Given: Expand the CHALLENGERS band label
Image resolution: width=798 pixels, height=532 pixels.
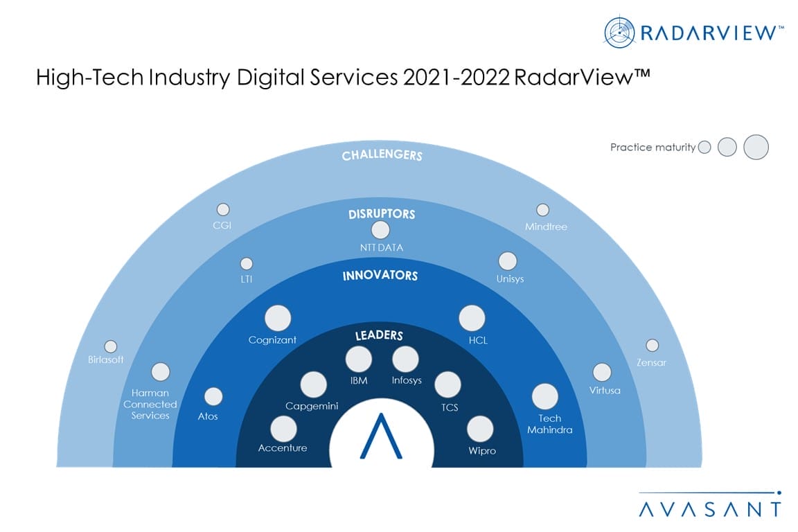Looking at the screenshot, I should coord(382,156).
